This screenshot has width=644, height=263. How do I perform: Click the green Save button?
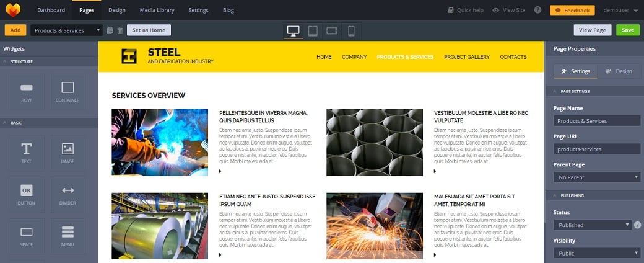(627, 30)
